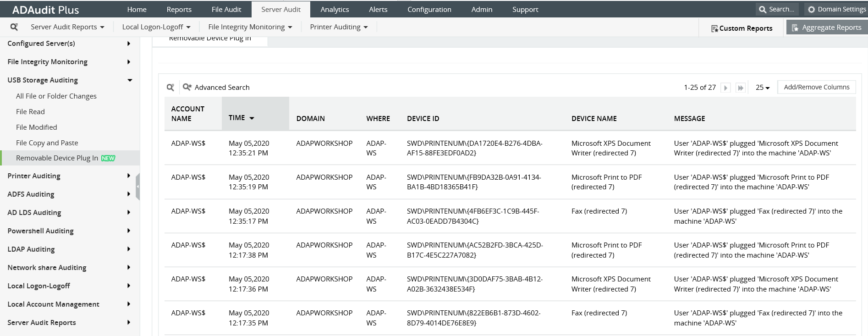Jump to last page of results
This screenshot has height=336, width=868.
pos(740,88)
